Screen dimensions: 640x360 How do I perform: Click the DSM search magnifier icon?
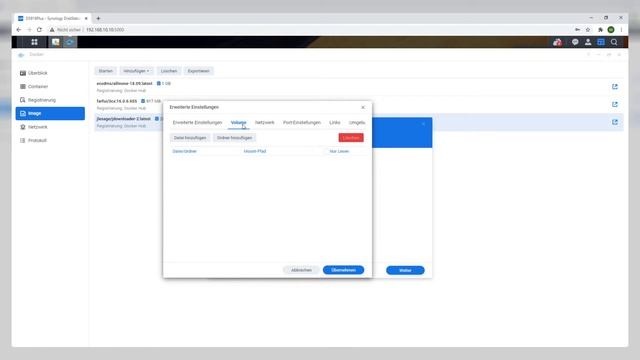614,42
